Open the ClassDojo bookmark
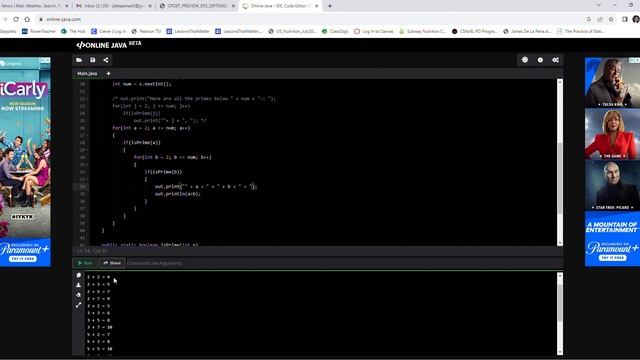Image resolution: width=640 pixels, height=360 pixels. [335, 31]
